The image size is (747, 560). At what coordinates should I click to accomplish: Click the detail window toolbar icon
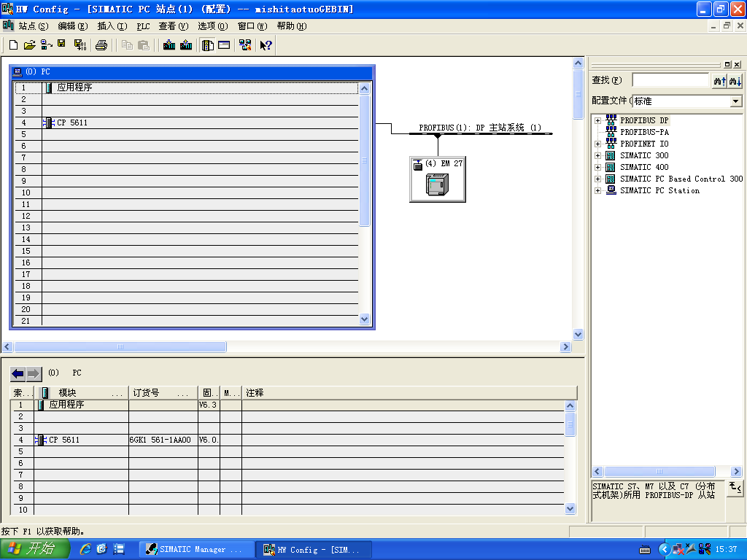224,45
